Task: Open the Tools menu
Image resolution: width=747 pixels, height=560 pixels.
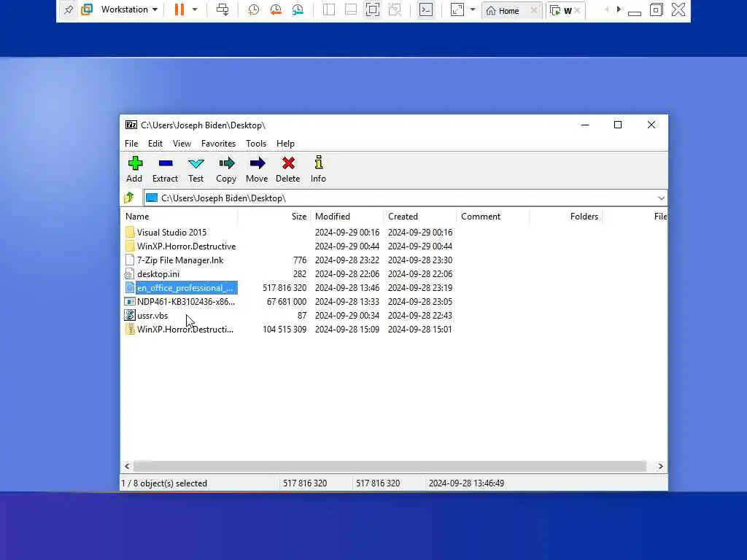Action: click(256, 144)
